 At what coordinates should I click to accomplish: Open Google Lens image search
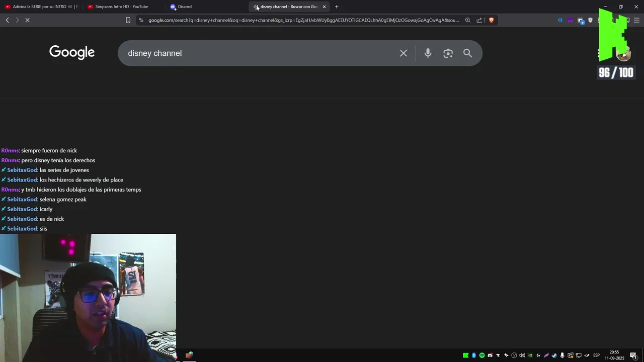click(x=448, y=53)
